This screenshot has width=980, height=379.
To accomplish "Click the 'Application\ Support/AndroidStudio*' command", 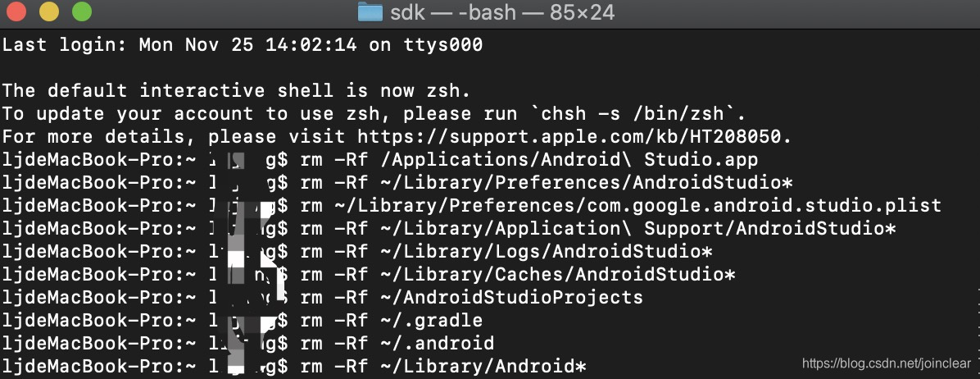I will click(x=598, y=228).
